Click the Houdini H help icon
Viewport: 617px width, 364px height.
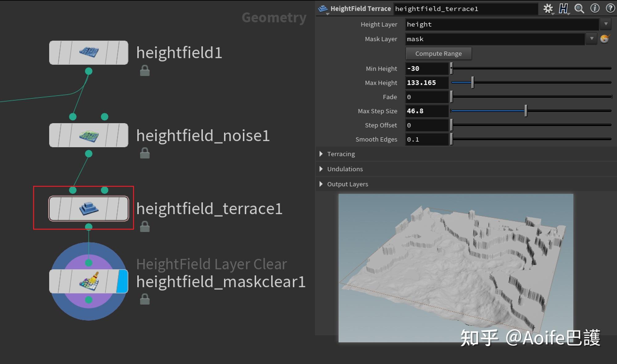563,9
